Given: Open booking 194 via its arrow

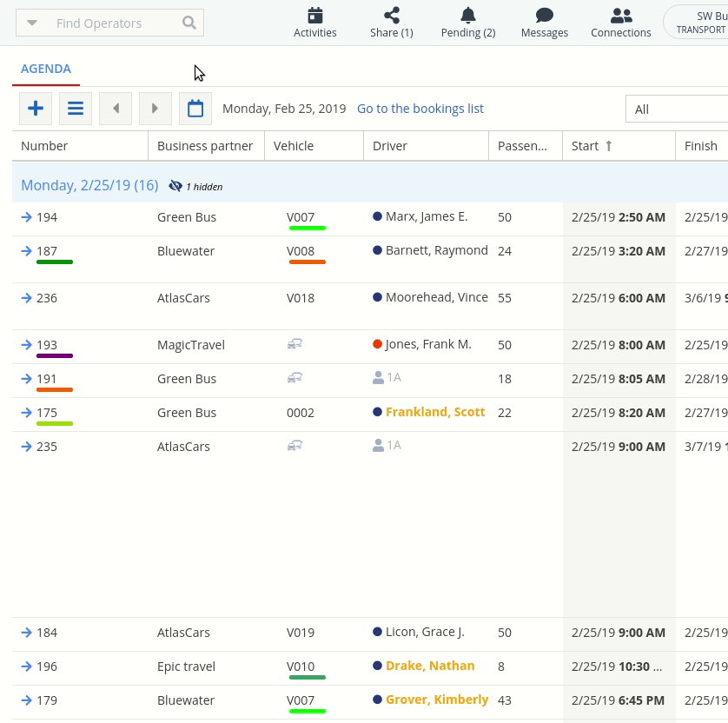Looking at the screenshot, I should [26, 217].
